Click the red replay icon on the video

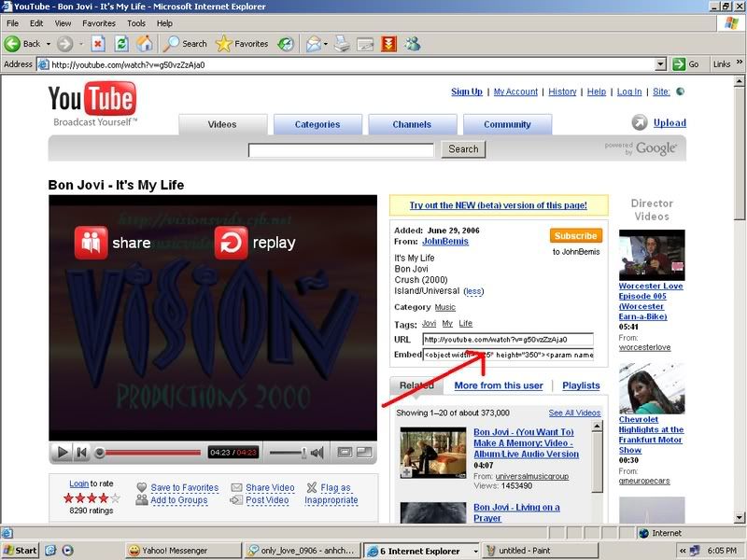231,243
